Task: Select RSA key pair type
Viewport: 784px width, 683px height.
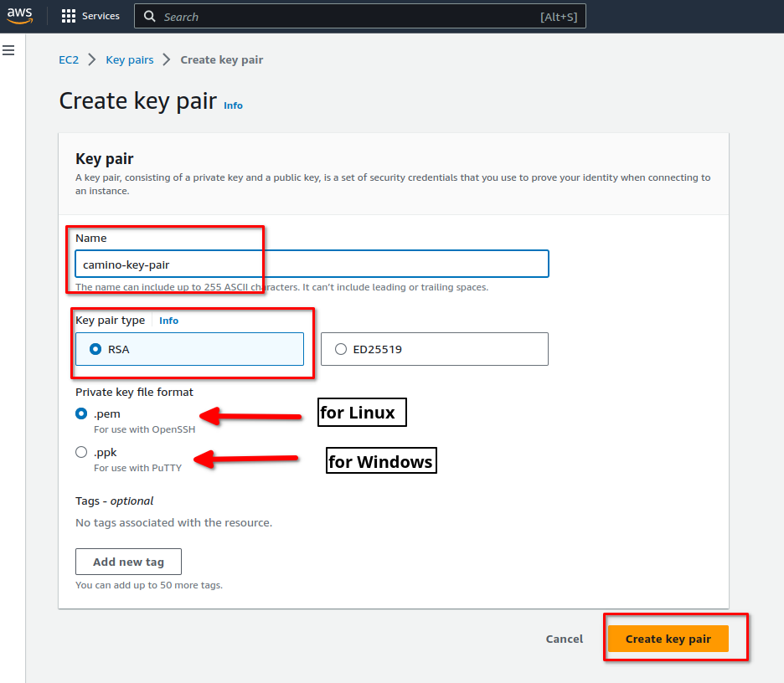Action: point(96,349)
